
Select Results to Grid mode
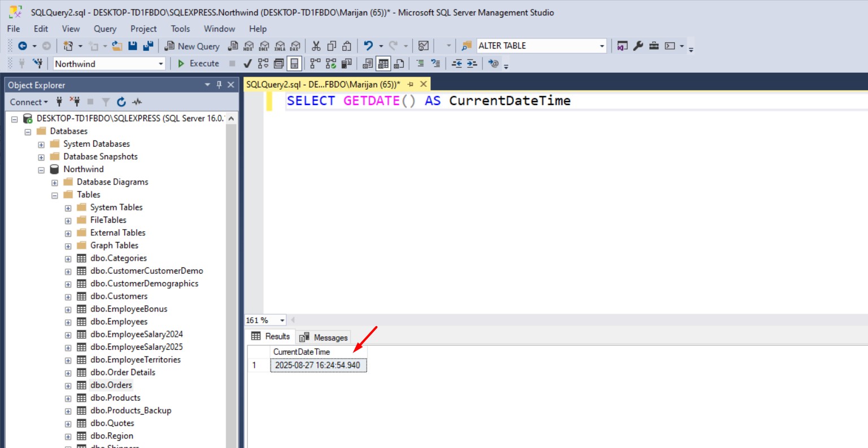pos(383,64)
